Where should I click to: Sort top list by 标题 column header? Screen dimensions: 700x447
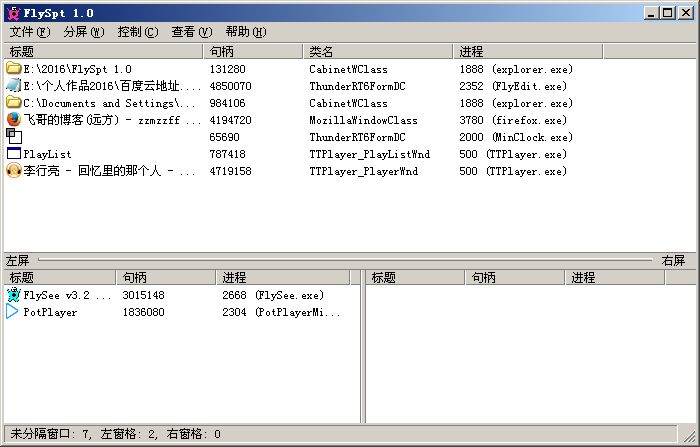tap(104, 51)
